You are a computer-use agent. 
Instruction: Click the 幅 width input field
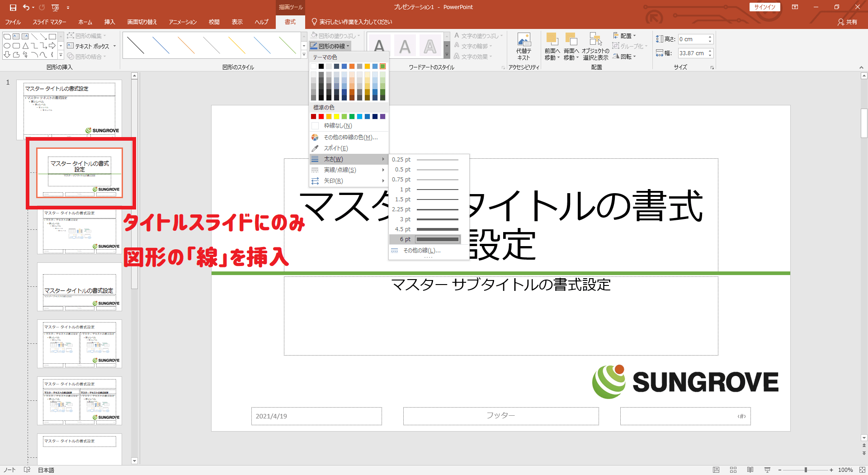click(692, 53)
